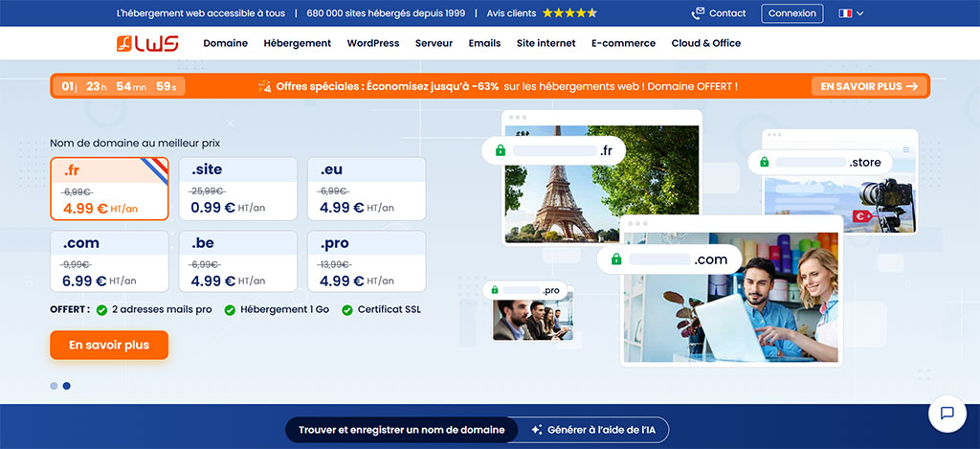Screen dimensions: 980x449
Task: Open the E-commerce menu
Action: tap(624, 43)
